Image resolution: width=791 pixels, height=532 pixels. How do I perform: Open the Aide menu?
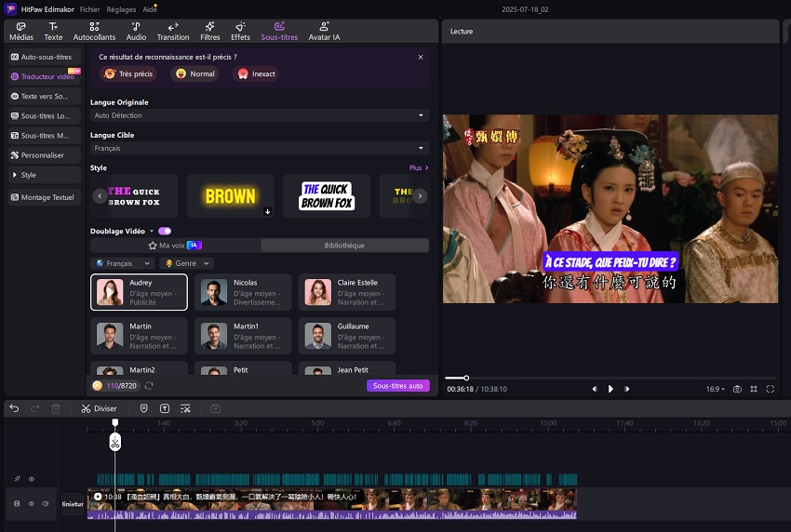[149, 9]
